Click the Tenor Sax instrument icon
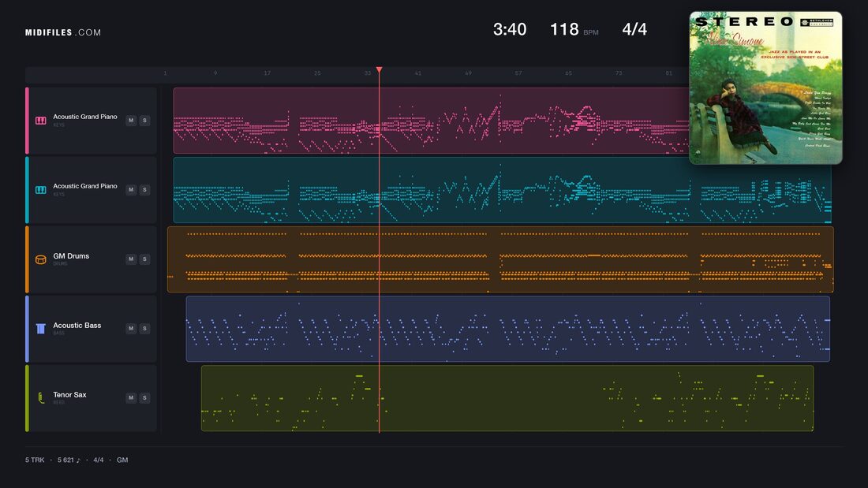 pos(41,398)
